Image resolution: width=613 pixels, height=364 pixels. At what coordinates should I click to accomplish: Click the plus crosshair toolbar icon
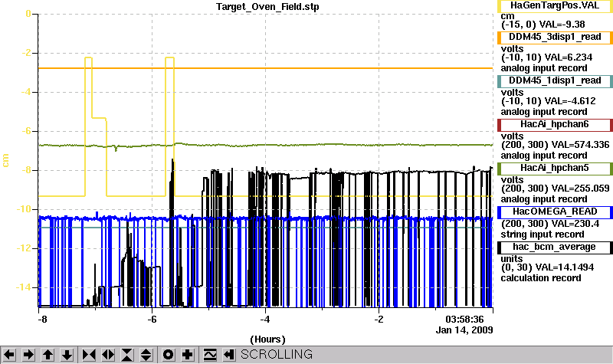187,355
